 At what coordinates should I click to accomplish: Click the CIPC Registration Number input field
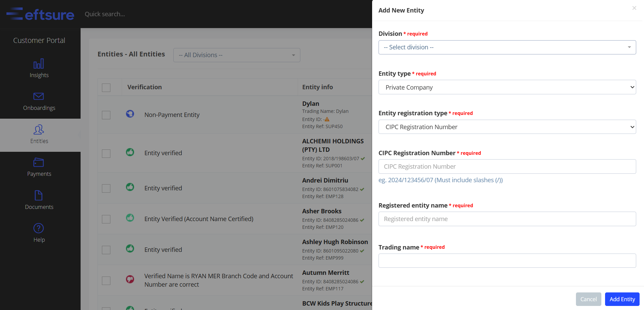pos(507,167)
